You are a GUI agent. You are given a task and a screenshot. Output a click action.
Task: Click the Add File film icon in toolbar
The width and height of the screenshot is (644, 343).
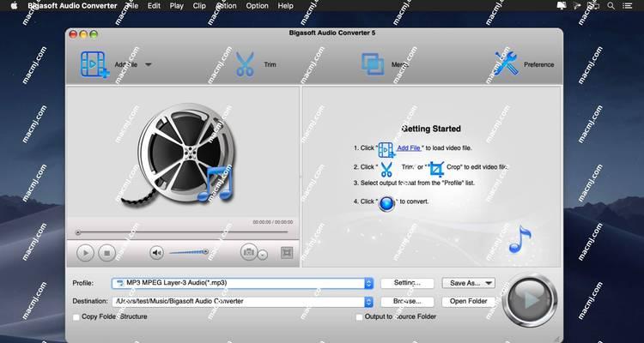[x=95, y=64]
